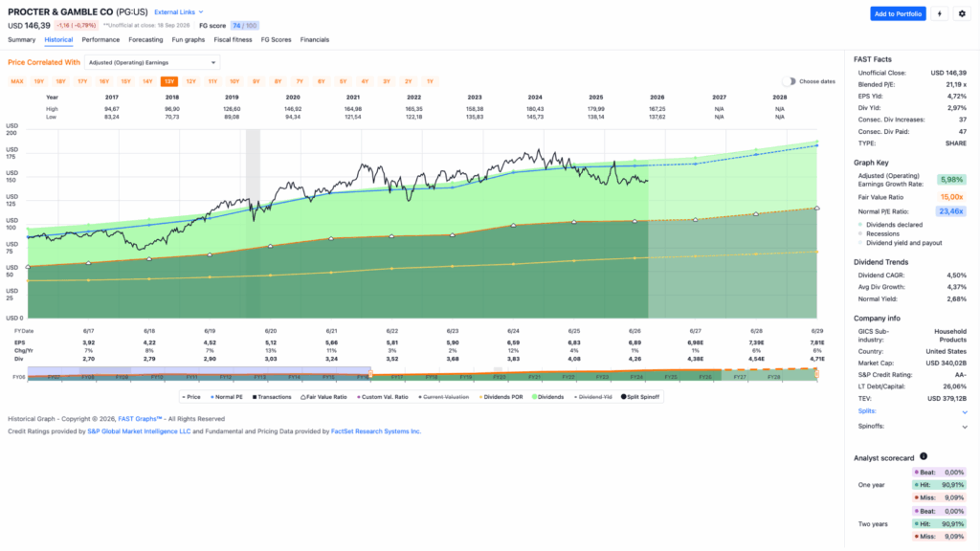Select the 3Y time range
980x551 pixels.
tap(387, 81)
